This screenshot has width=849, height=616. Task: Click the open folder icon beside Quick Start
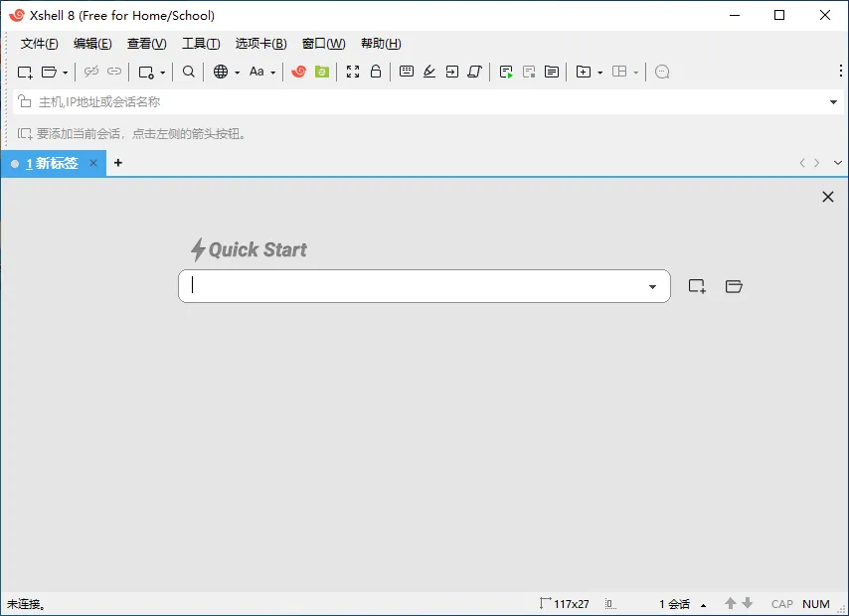[x=734, y=286]
